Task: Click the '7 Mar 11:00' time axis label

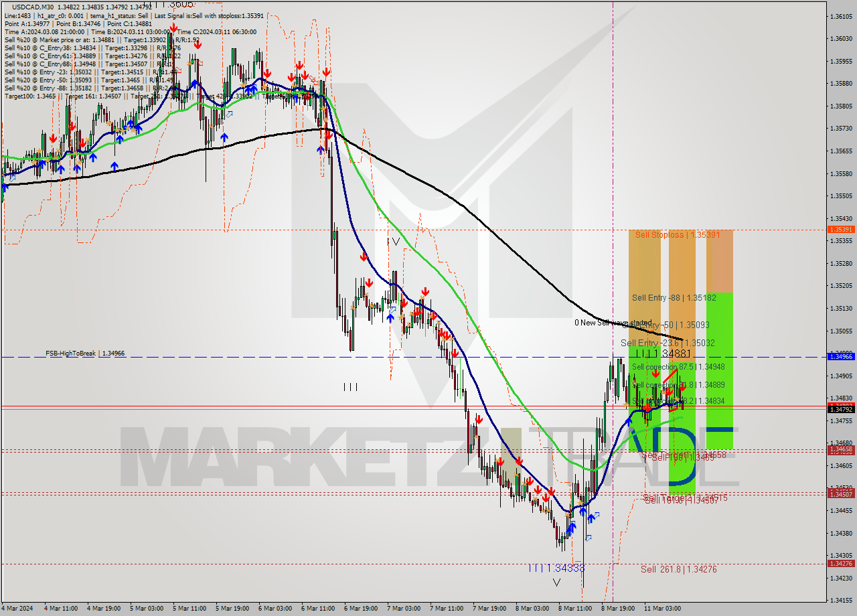Action: pos(447,609)
